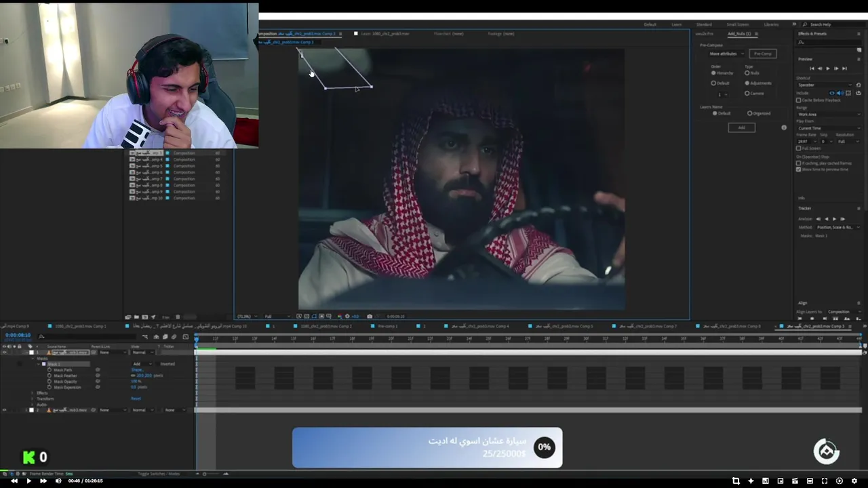Open the Preview panel menu icon

click(x=859, y=59)
